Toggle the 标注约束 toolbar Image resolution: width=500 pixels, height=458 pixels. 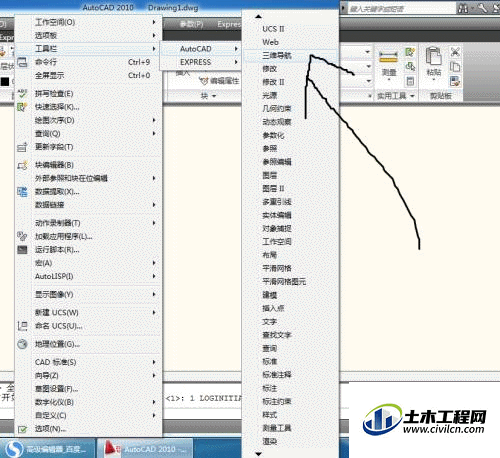tap(290, 401)
